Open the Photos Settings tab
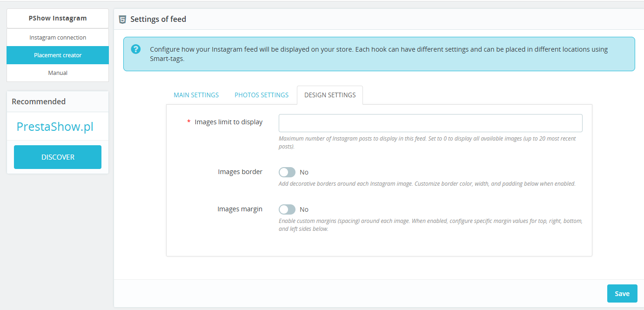Screen dimensions: 644x310 point(261,95)
